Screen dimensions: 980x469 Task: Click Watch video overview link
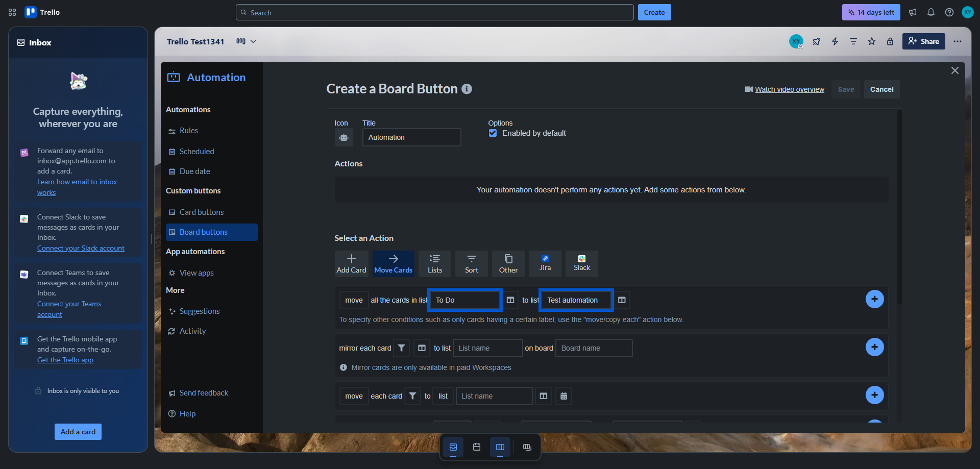pos(790,89)
